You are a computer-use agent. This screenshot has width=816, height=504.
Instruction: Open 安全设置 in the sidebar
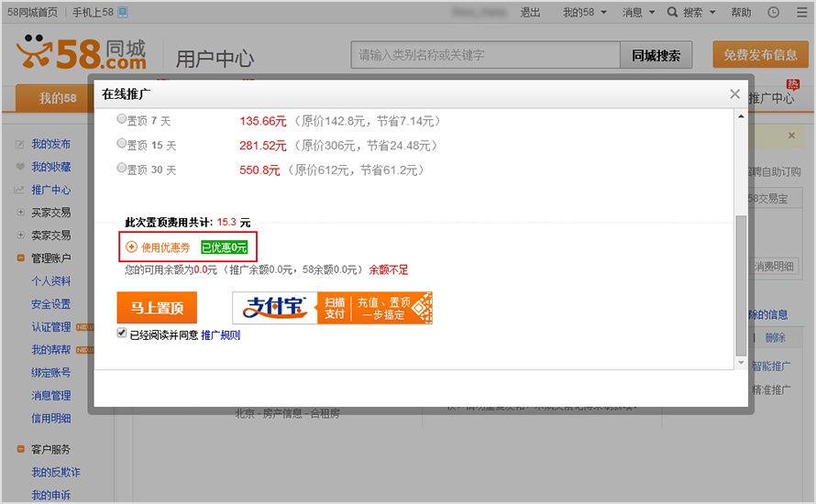pos(50,304)
